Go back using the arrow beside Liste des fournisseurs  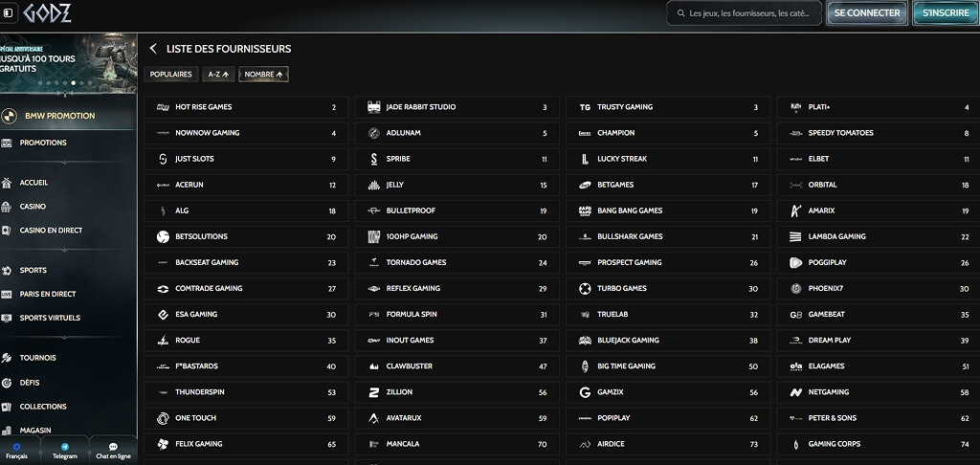pos(153,49)
